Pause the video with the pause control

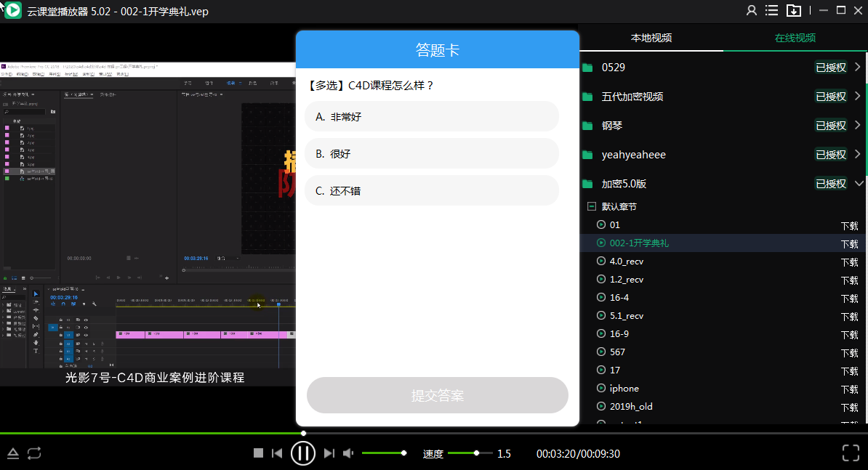[x=303, y=453]
